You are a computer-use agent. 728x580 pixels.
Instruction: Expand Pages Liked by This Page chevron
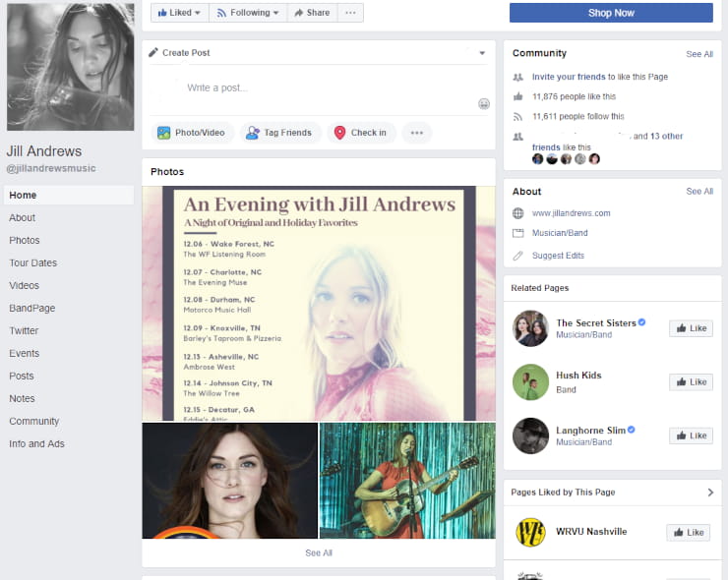coord(710,493)
